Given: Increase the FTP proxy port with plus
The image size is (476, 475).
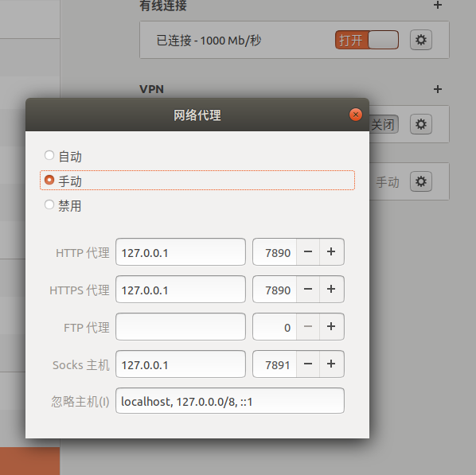Looking at the screenshot, I should [x=331, y=326].
